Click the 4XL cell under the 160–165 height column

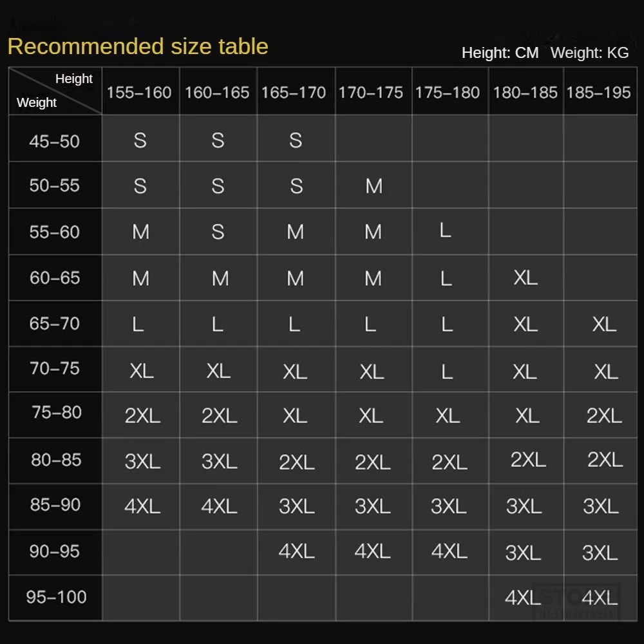point(219,506)
